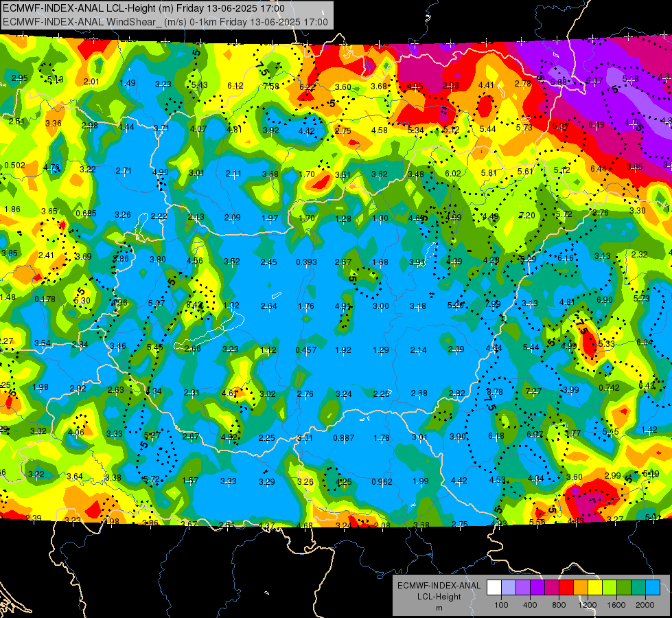Viewport: 672px width, 618px height.
Task: Click the wind shear value 6.18
Action: [x=496, y=436]
